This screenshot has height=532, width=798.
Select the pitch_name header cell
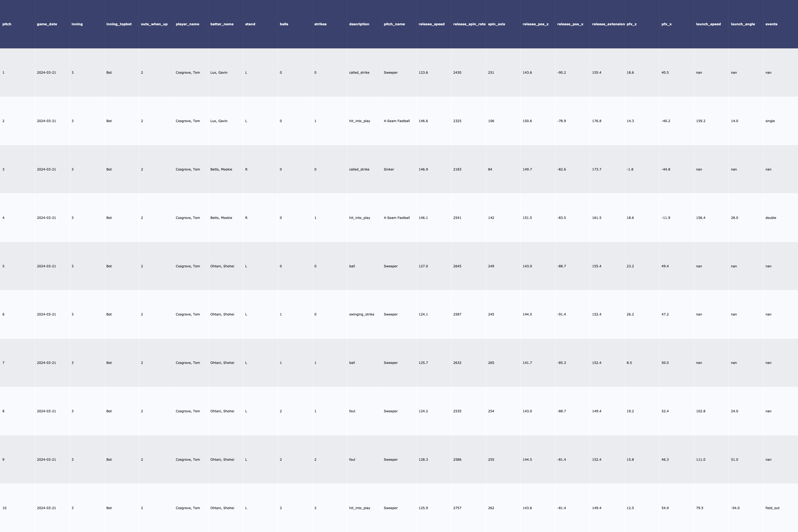click(394, 24)
